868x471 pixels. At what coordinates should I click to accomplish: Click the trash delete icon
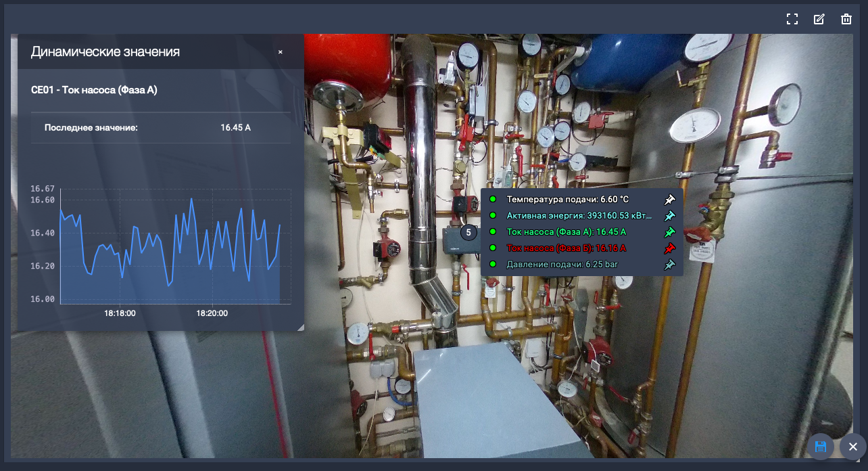pyautogui.click(x=846, y=19)
